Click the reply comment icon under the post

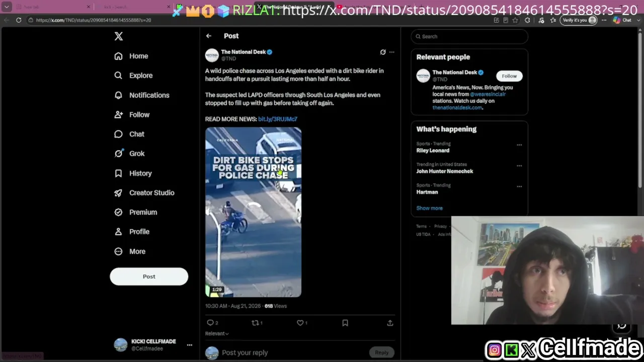[210, 323]
